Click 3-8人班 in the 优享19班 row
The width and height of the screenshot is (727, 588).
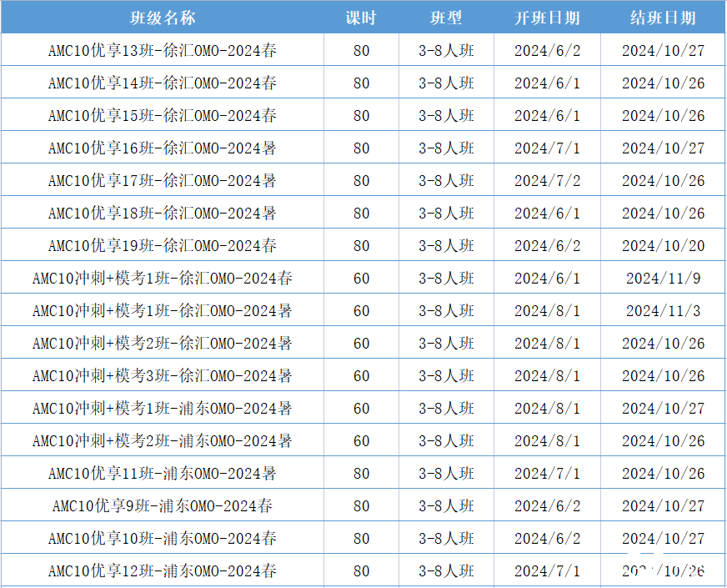click(x=446, y=245)
